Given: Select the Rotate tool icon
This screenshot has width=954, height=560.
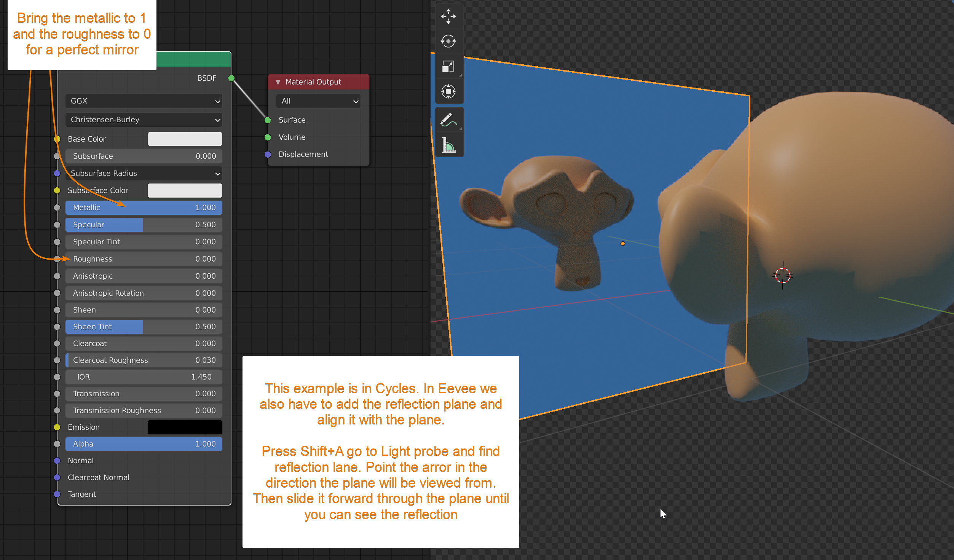Looking at the screenshot, I should click(x=448, y=41).
